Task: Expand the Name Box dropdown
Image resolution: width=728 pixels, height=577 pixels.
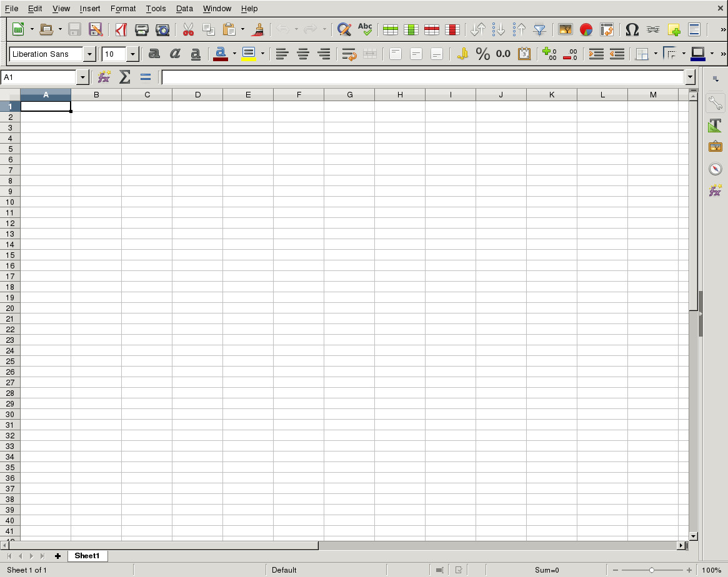Action: click(x=82, y=77)
